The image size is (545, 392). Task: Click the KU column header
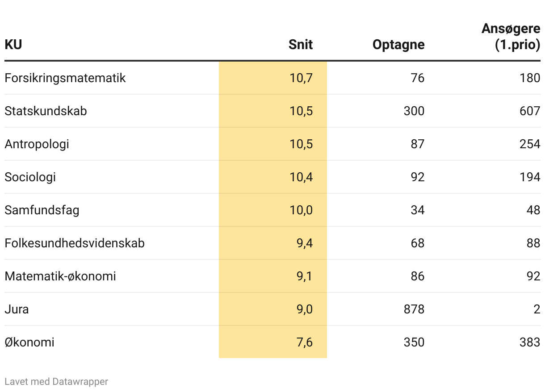click(x=13, y=45)
